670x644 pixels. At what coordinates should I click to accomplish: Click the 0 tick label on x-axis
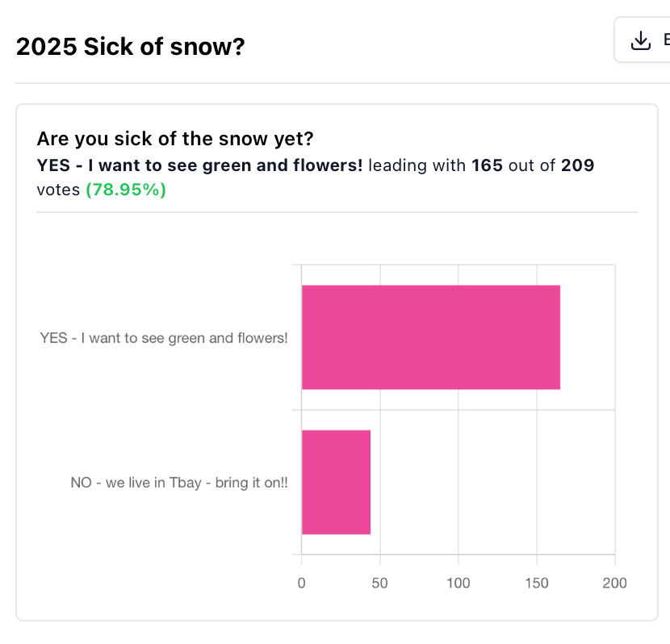coord(301,583)
